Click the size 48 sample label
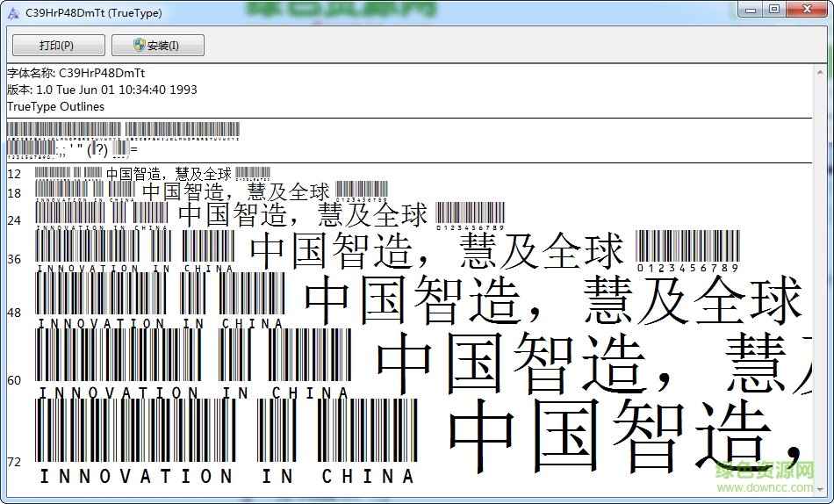The image size is (834, 504). click(14, 313)
